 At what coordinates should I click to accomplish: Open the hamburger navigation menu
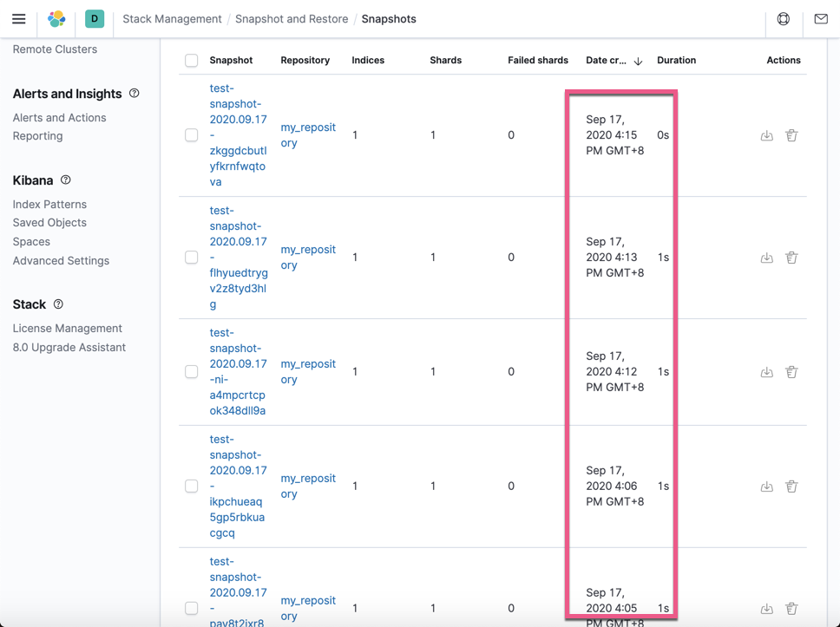[19, 18]
